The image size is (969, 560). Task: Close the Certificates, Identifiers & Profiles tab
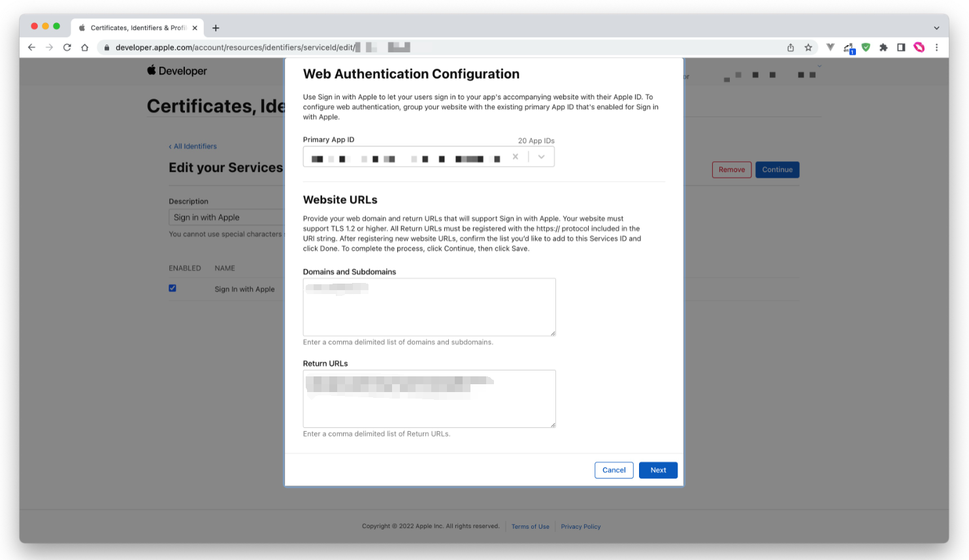click(x=195, y=28)
